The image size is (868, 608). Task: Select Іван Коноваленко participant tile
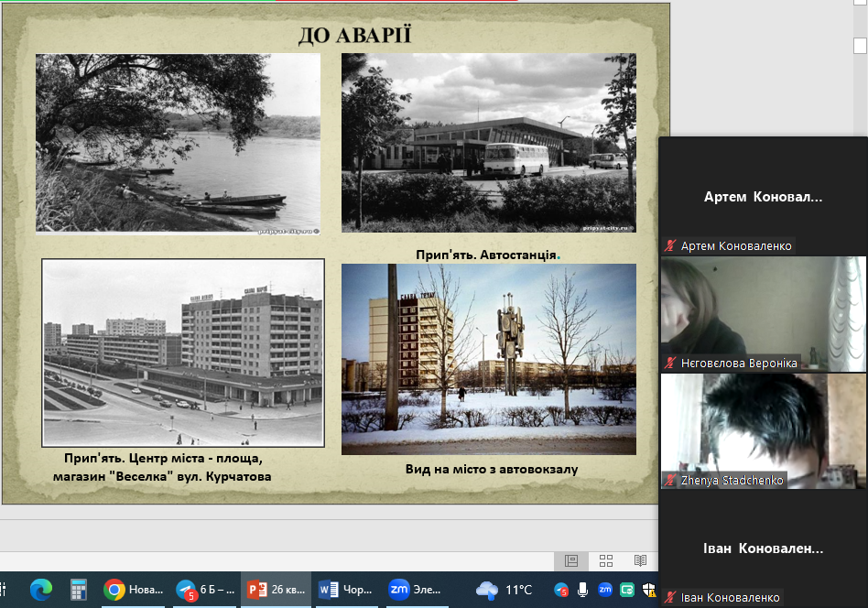[x=762, y=548]
